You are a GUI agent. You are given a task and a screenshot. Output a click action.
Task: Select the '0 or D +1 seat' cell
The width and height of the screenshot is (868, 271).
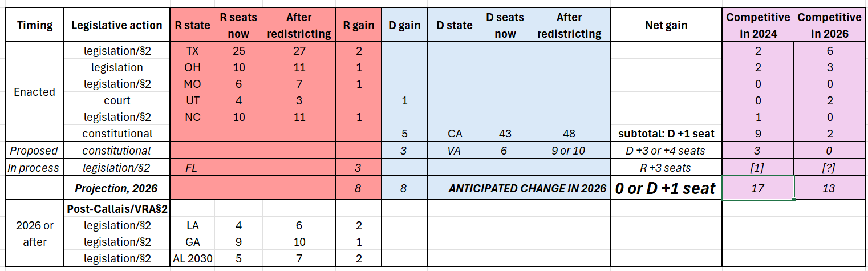point(666,188)
